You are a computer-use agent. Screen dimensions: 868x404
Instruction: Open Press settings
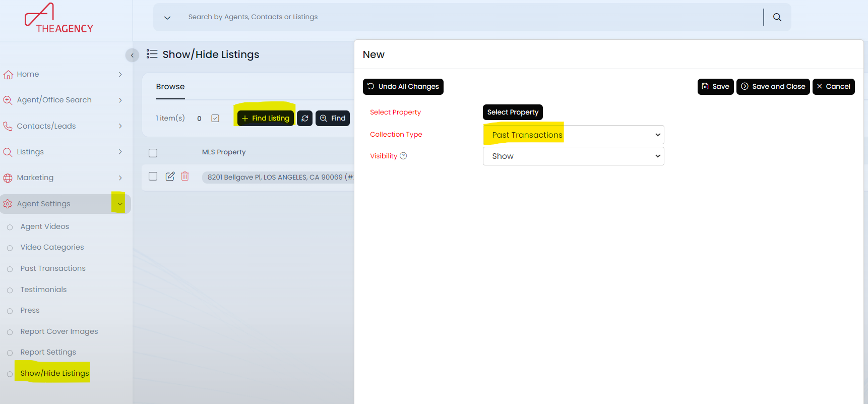click(x=30, y=310)
